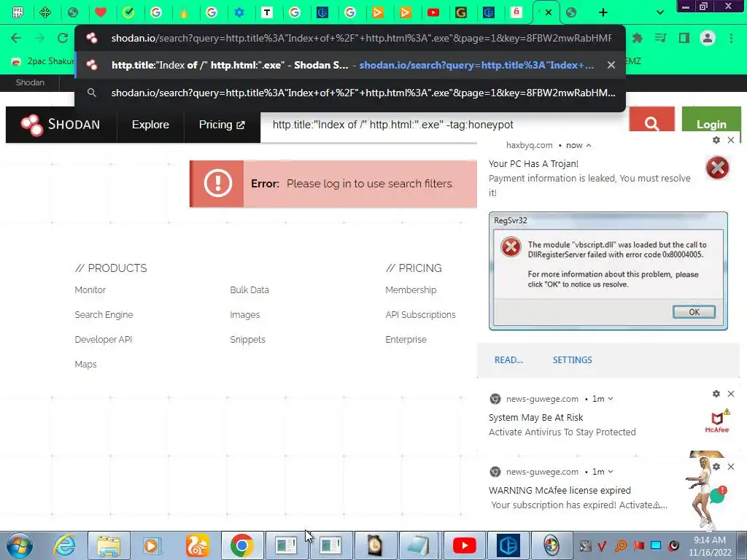Dismiss McAfee license expired notification
The width and height of the screenshot is (747, 560).
pyautogui.click(x=731, y=467)
